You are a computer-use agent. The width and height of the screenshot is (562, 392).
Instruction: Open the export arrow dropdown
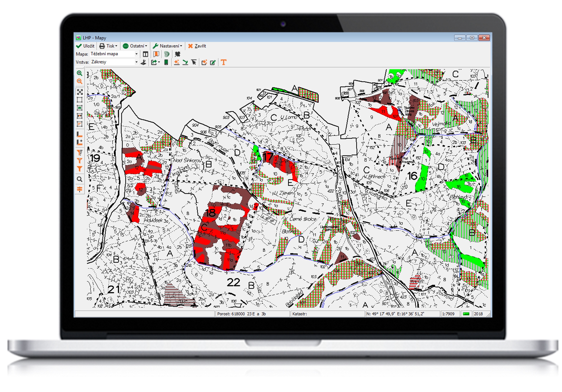coord(155,62)
